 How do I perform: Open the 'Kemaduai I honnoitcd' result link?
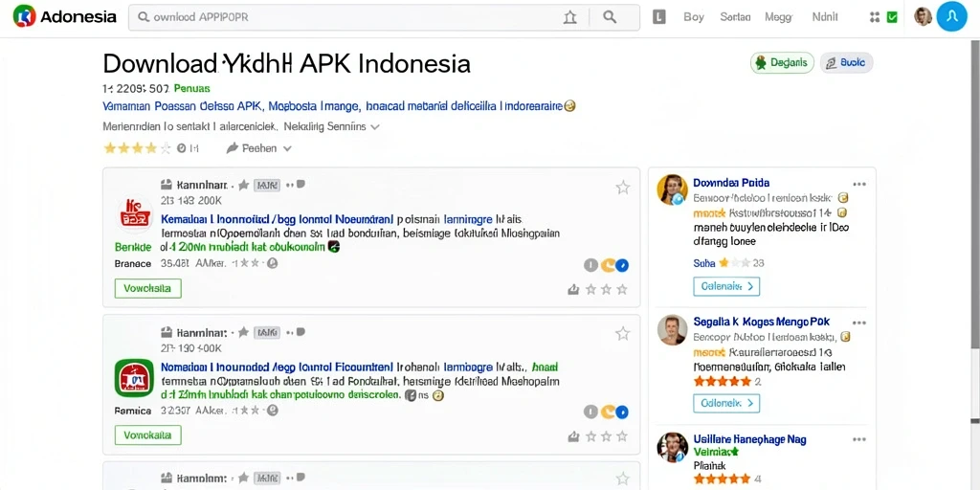[278, 219]
